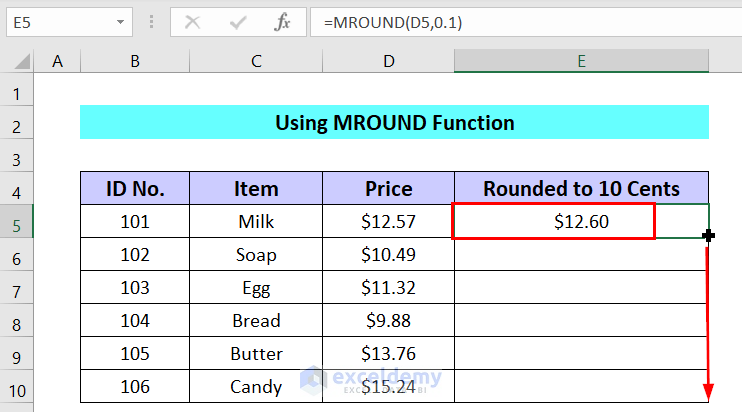Select the ID cell containing 106
Screen dimensions: 742x412
pyautogui.click(x=135, y=386)
